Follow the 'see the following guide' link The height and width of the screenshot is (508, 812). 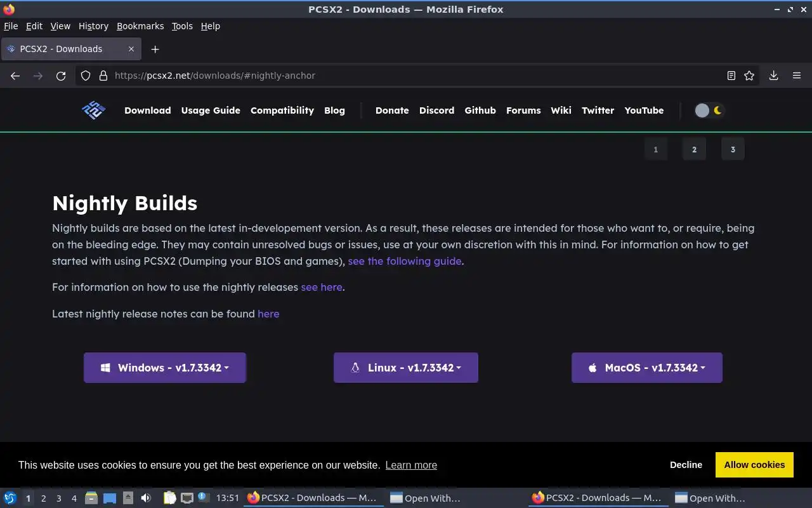405,261
